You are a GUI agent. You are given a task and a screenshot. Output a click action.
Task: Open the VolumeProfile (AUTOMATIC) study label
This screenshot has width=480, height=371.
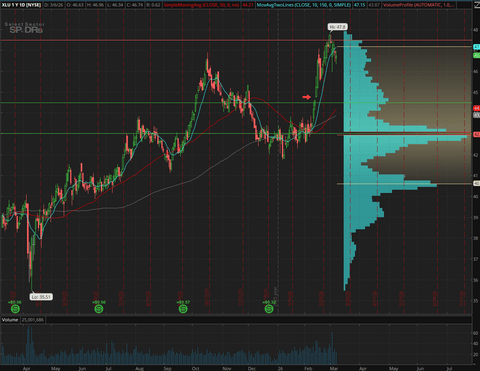(418, 5)
